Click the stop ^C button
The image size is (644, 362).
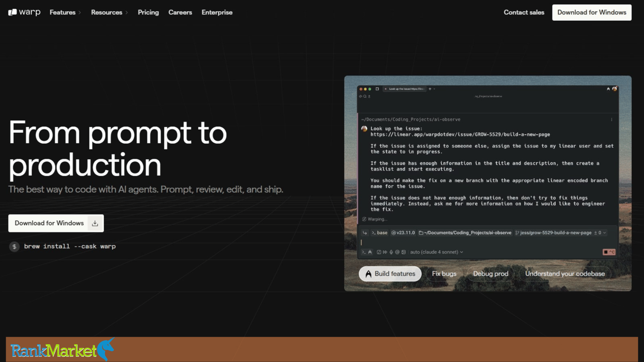coord(609,252)
